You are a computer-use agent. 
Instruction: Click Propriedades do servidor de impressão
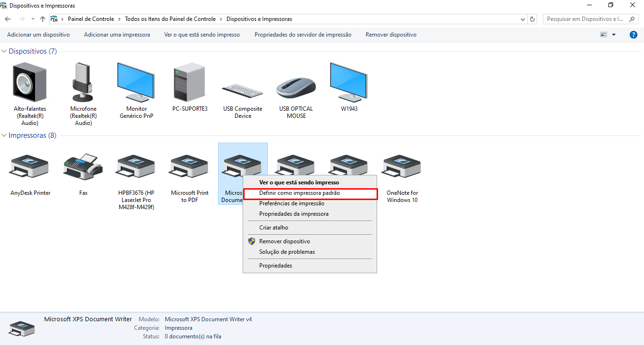303,35
